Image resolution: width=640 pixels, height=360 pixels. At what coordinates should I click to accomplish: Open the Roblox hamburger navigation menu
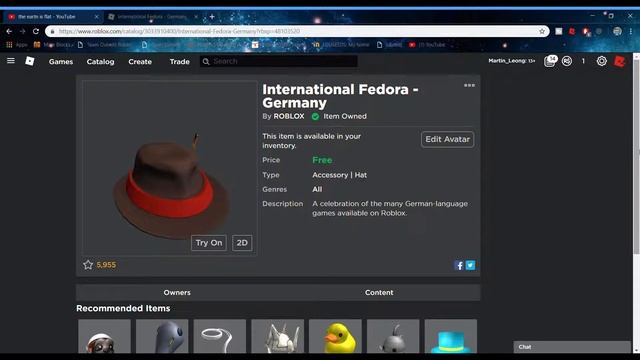[11, 61]
